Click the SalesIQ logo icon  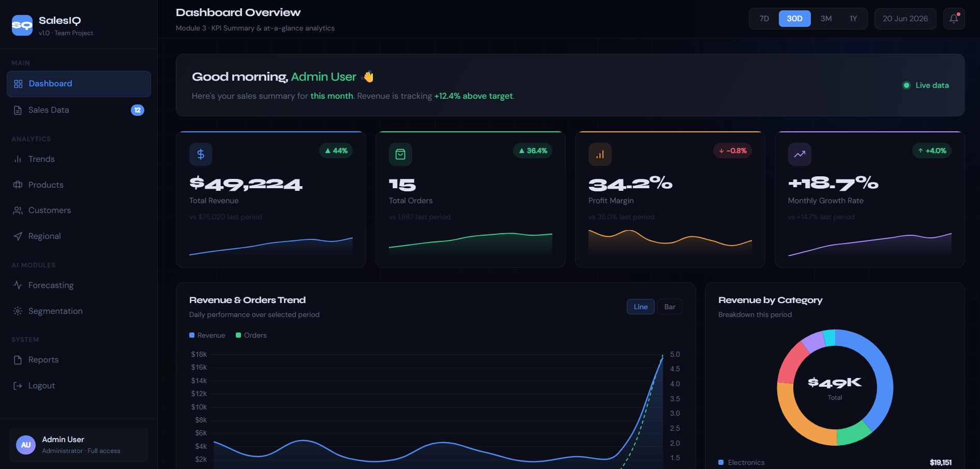click(22, 25)
